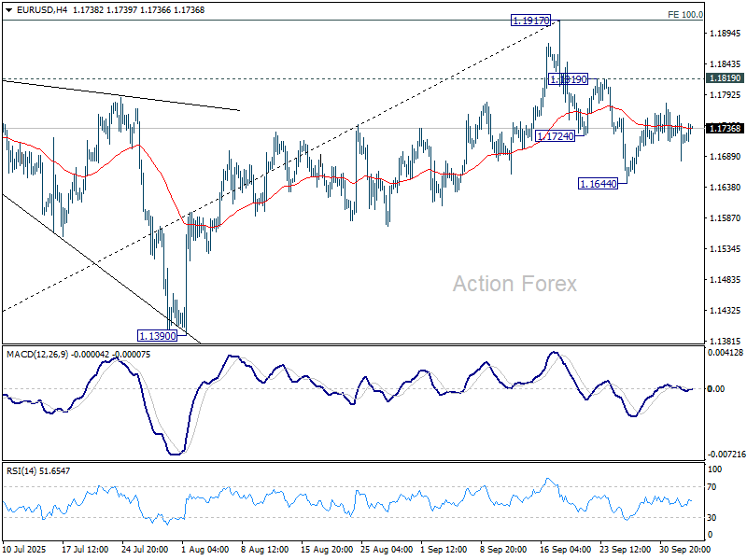Select the FE 100.0 Fibonacci label
The height and width of the screenshot is (560, 747).
(x=684, y=15)
